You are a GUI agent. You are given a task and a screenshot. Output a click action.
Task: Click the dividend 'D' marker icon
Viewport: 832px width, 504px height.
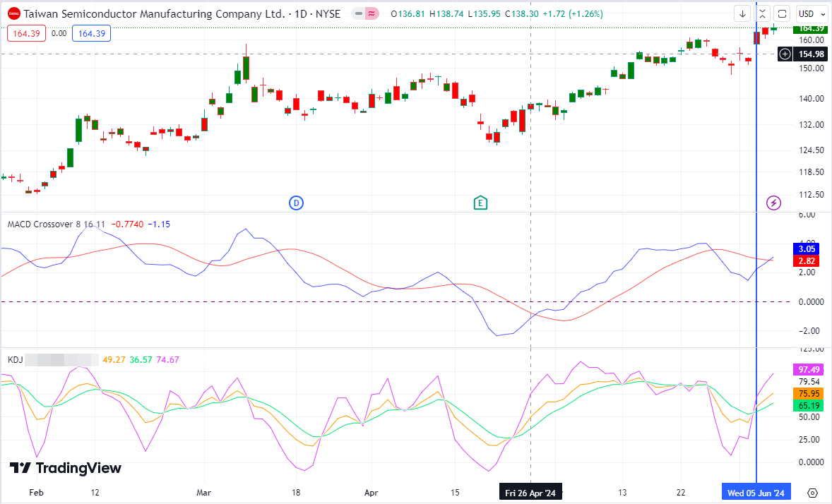pos(296,203)
